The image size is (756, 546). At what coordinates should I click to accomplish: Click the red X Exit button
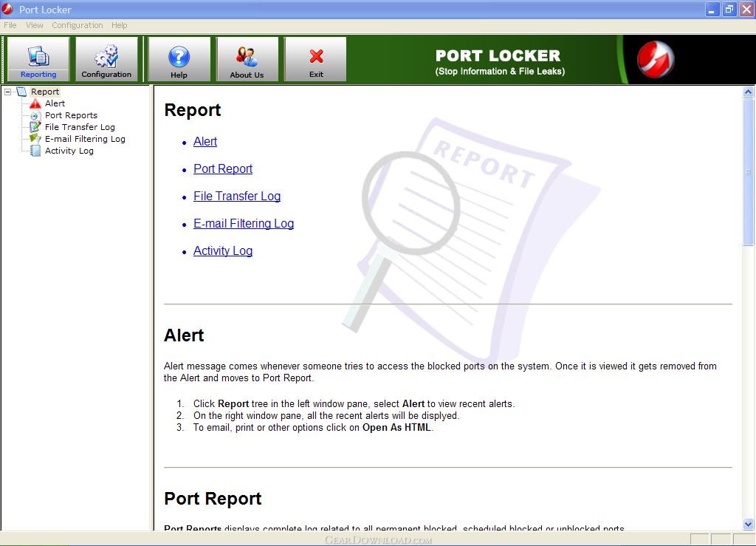(316, 59)
